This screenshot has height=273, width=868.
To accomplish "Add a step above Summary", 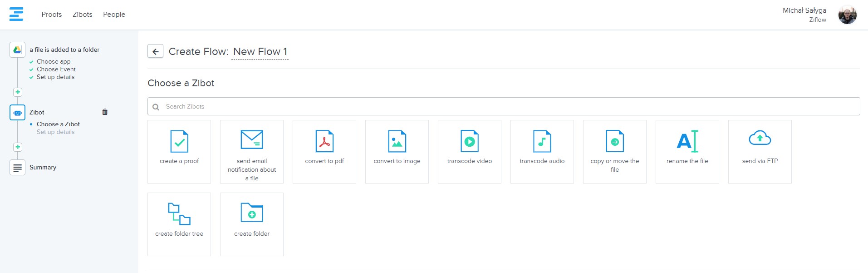I will (18, 147).
